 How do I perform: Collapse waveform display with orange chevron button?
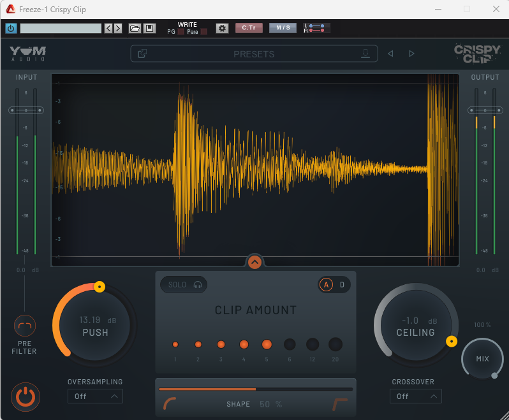(x=255, y=262)
